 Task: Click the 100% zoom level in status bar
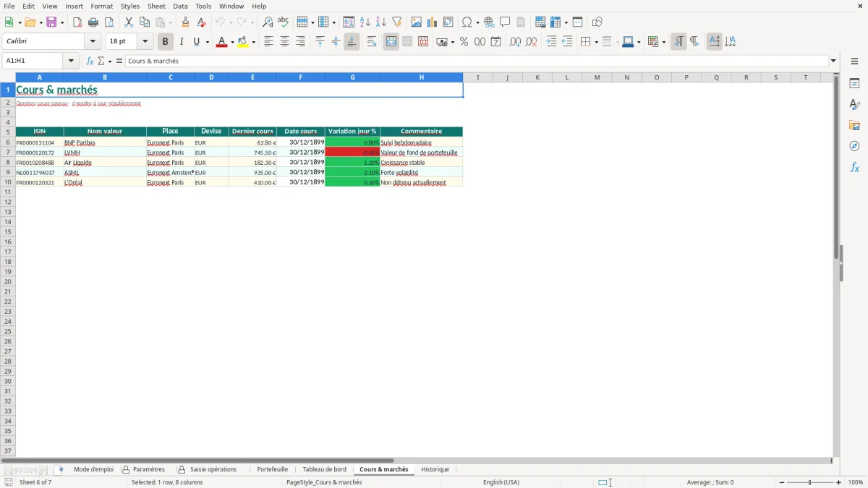(x=856, y=482)
